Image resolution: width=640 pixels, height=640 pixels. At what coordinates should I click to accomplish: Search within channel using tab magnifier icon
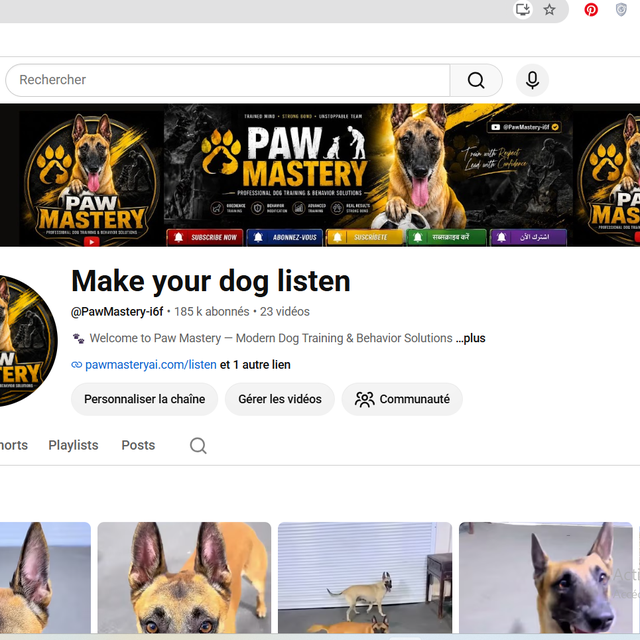click(198, 445)
